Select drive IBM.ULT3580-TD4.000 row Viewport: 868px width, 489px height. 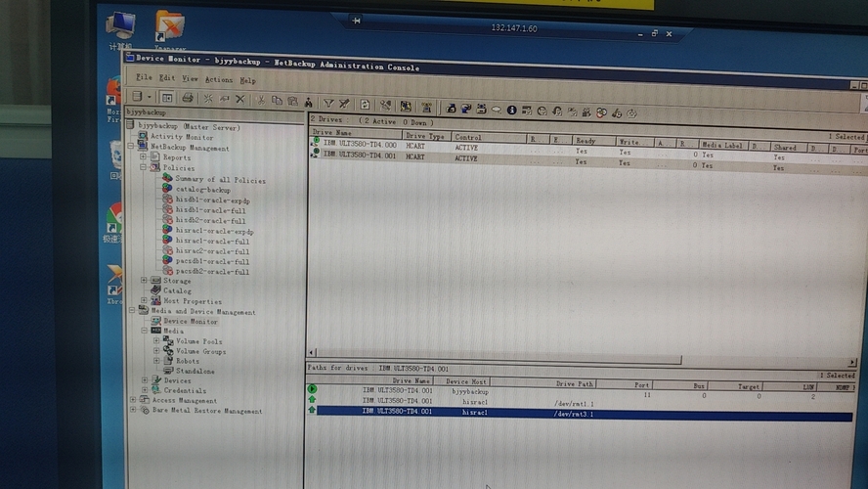coord(587,149)
